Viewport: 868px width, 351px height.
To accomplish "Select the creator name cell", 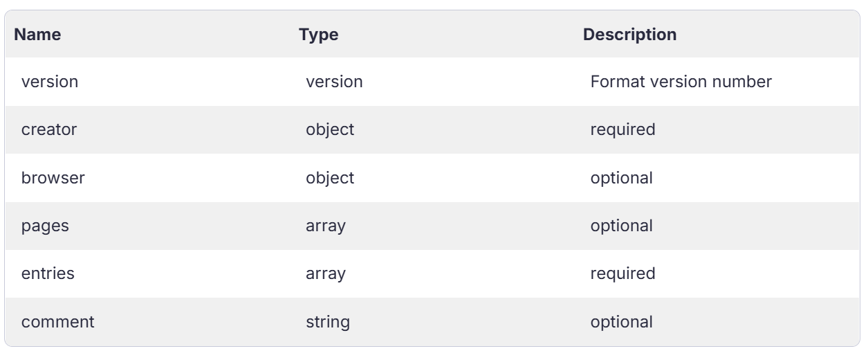I will point(49,129).
